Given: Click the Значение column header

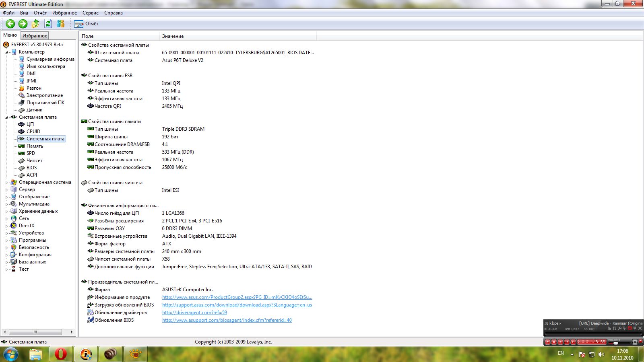Looking at the screenshot, I should tap(173, 36).
